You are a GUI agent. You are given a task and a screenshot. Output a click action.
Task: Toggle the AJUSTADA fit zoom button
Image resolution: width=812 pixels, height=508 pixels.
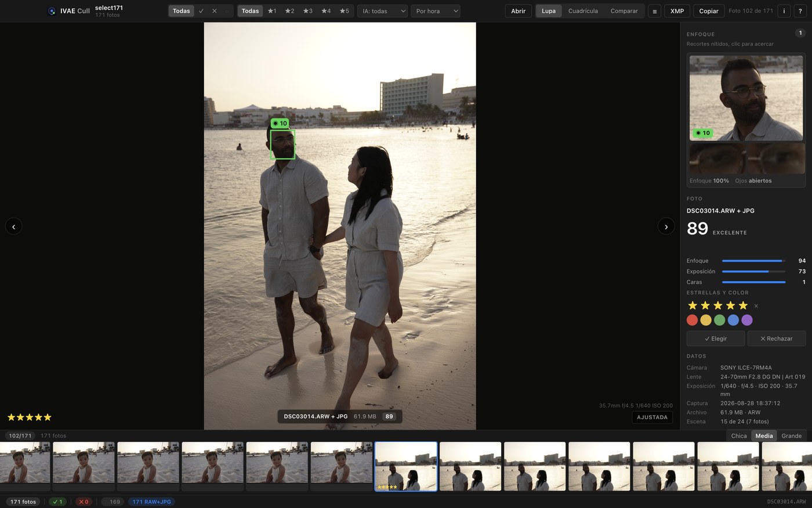(652, 417)
